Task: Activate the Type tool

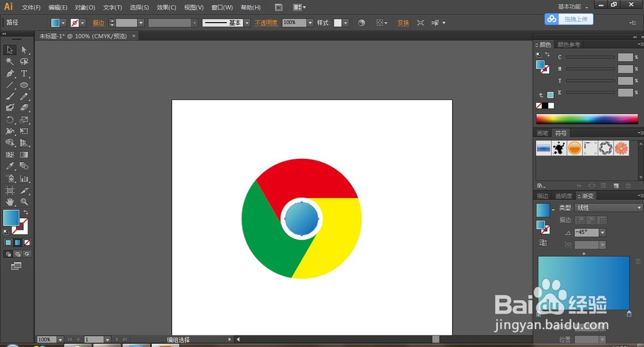Action: 24,73
